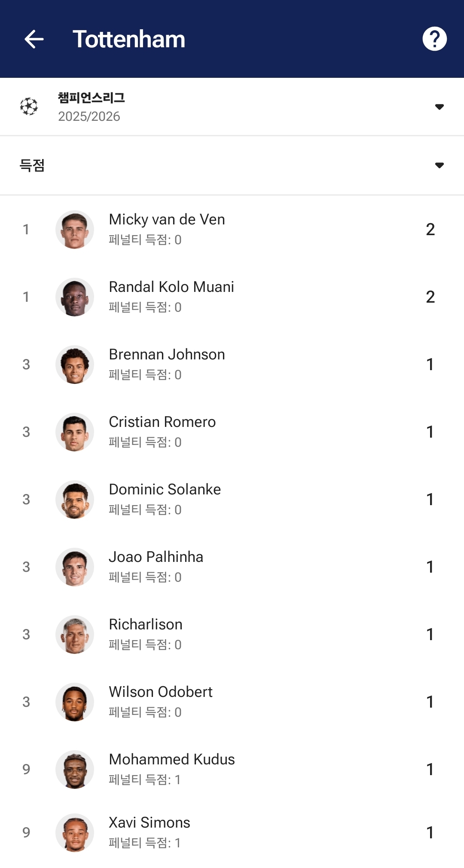This screenshot has width=464, height=868.
Task: Tap the Champions League ball icon
Action: [x=29, y=107]
